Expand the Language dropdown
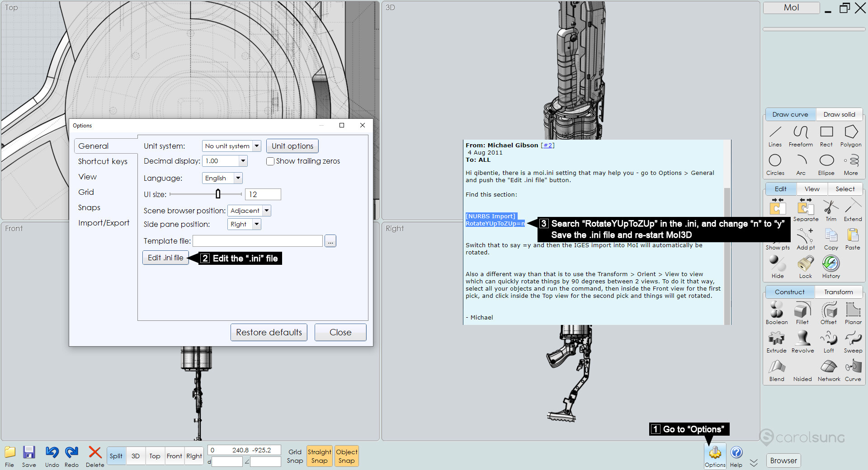The width and height of the screenshot is (868, 470). (x=222, y=178)
